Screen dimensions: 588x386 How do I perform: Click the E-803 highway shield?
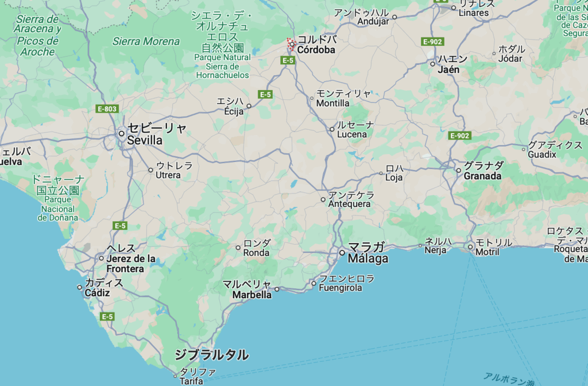[107, 109]
